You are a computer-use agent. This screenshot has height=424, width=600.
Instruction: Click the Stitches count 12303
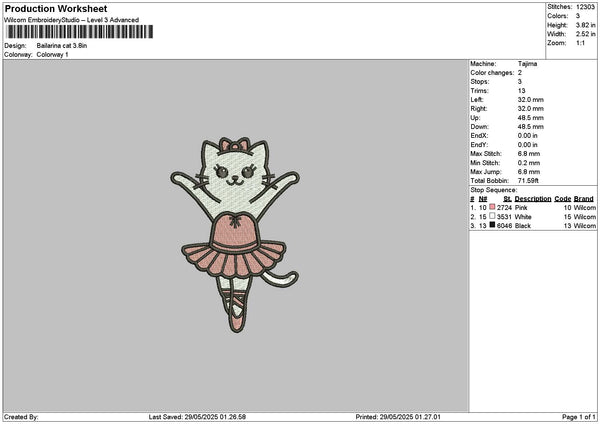(585, 7)
